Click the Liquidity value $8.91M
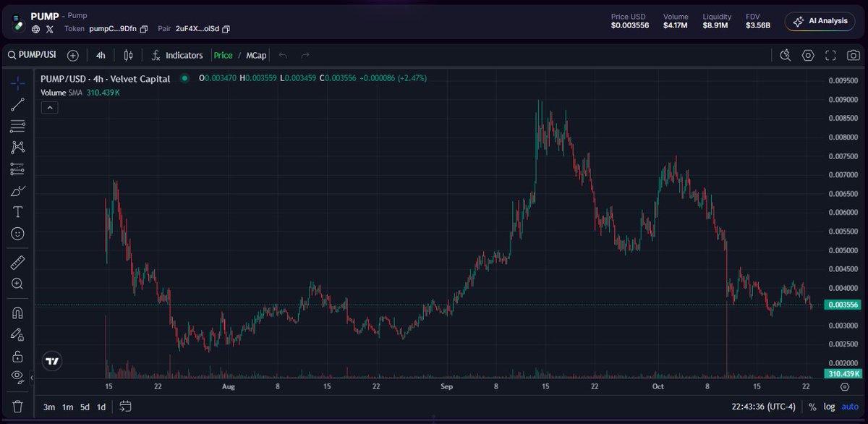Viewport: 868px width, 424px height. pyautogui.click(x=717, y=25)
